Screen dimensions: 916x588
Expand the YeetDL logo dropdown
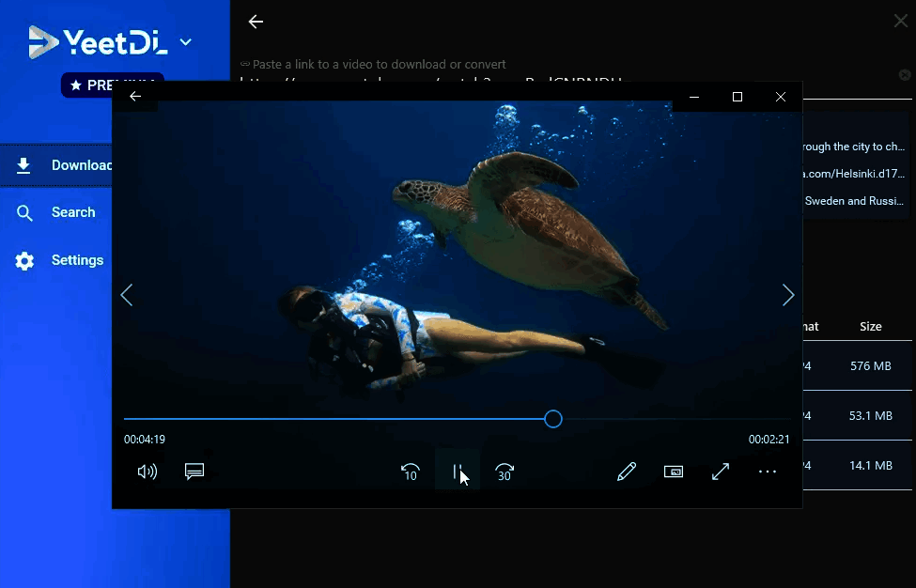[186, 41]
